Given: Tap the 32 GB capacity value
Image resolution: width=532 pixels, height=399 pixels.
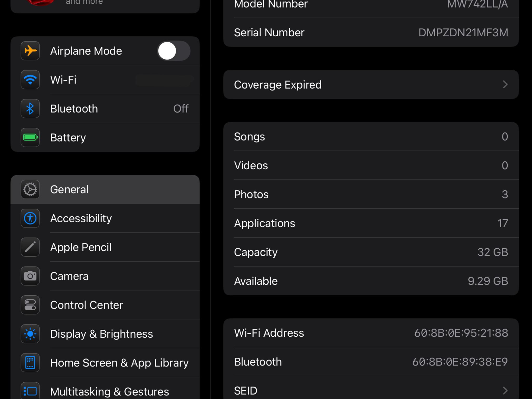Looking at the screenshot, I should click(493, 252).
